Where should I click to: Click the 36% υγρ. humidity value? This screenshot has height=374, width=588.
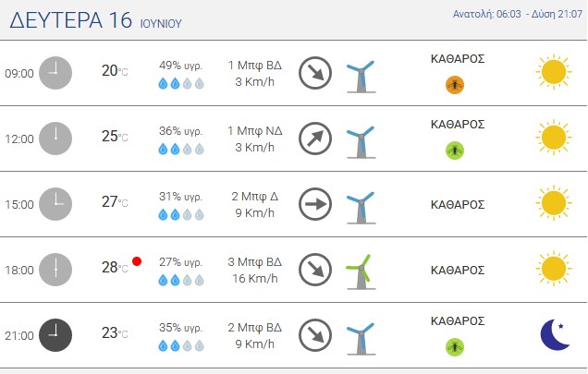tap(180, 131)
